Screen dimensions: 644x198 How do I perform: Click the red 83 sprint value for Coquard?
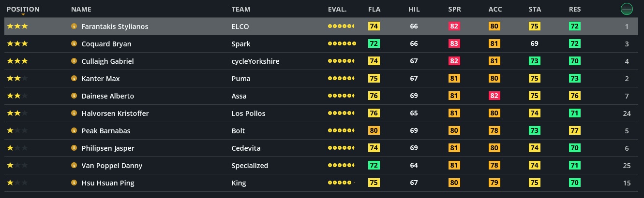454,44
